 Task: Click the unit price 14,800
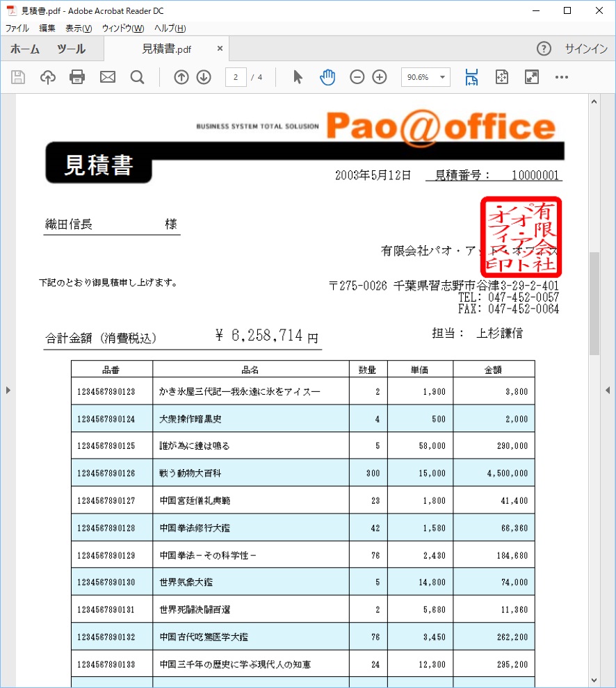pos(432,582)
